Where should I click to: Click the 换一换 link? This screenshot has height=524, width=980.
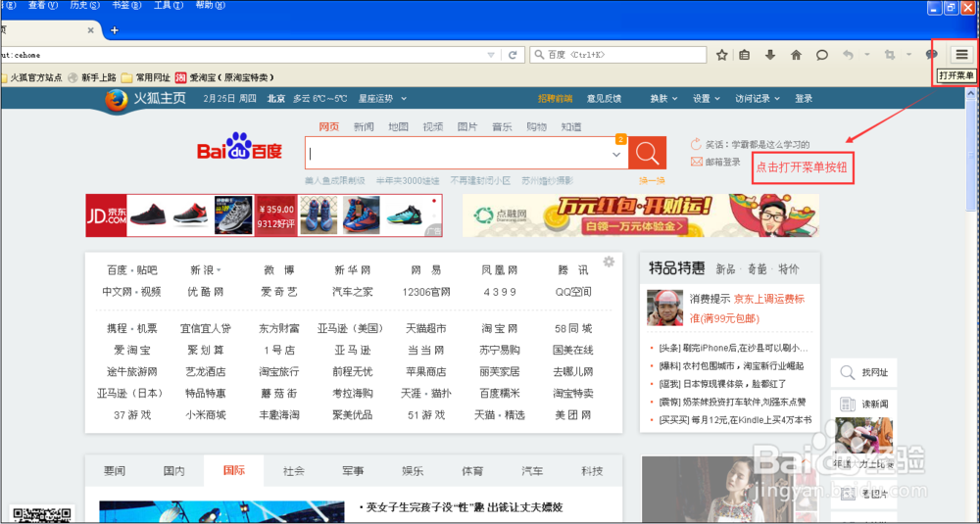point(652,180)
